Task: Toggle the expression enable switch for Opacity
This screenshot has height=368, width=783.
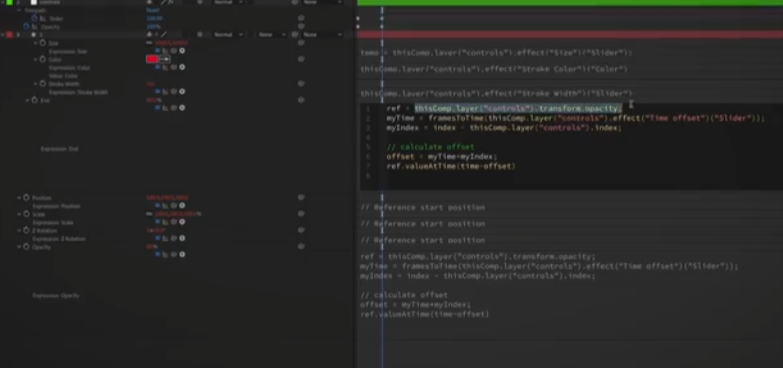Action: [157, 255]
